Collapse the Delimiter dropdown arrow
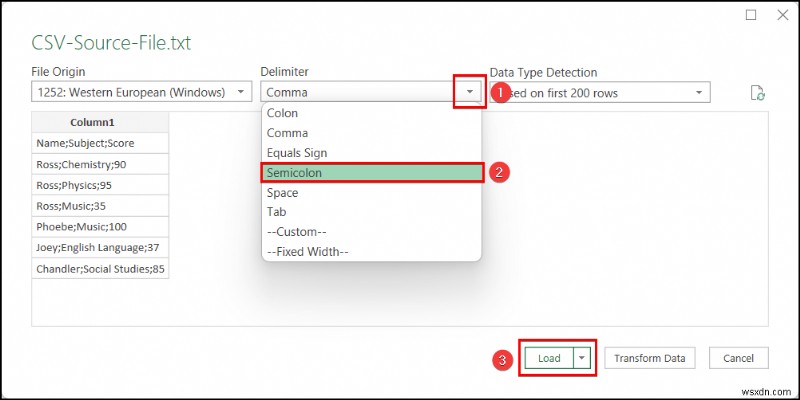The height and width of the screenshot is (400, 800). 470,92
